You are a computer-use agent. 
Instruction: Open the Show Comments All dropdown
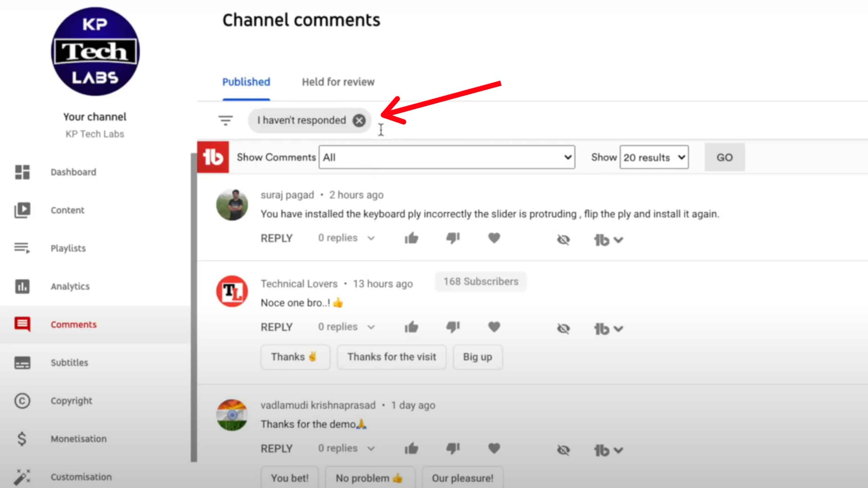click(447, 157)
